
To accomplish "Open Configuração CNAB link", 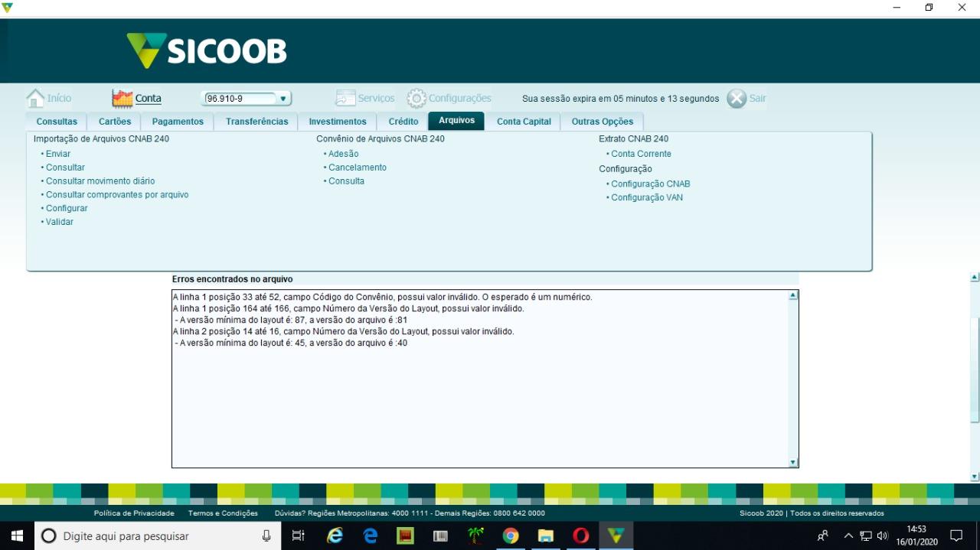I will click(x=651, y=184).
